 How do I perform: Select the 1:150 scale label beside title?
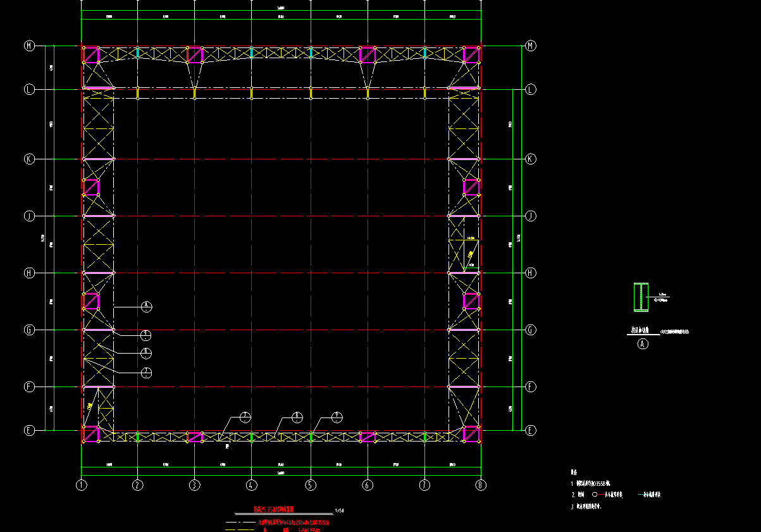click(x=339, y=510)
